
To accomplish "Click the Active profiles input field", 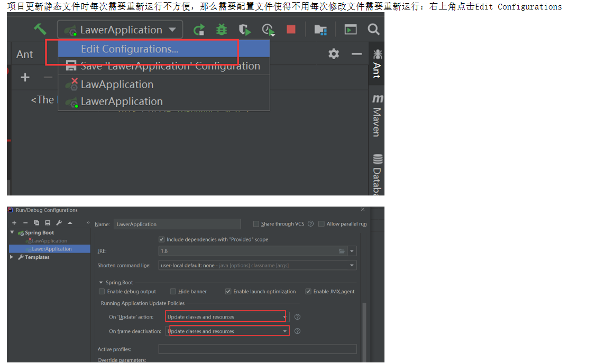I will 258,349.
